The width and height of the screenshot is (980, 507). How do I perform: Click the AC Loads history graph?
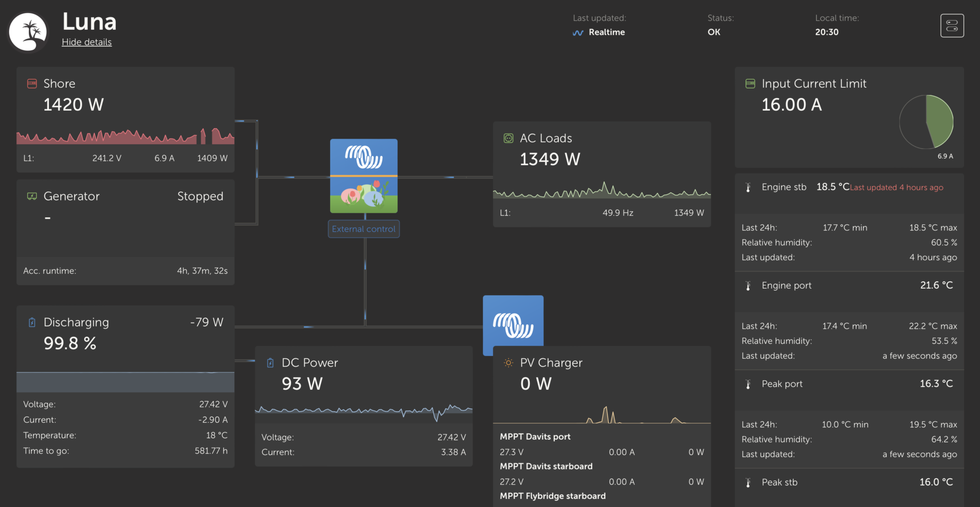(x=602, y=190)
